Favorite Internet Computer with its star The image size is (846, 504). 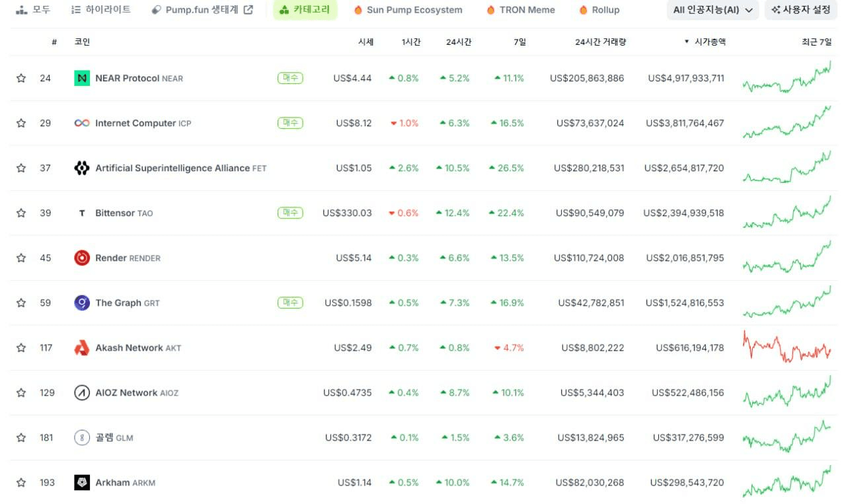pyautogui.click(x=21, y=123)
